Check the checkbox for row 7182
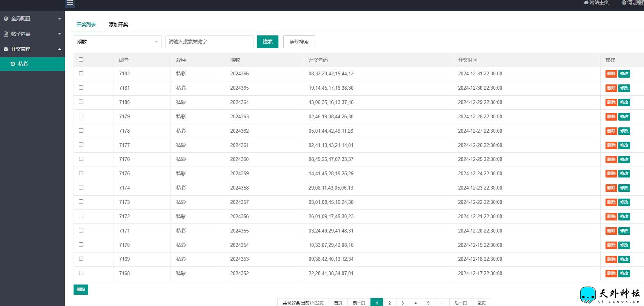 81,73
